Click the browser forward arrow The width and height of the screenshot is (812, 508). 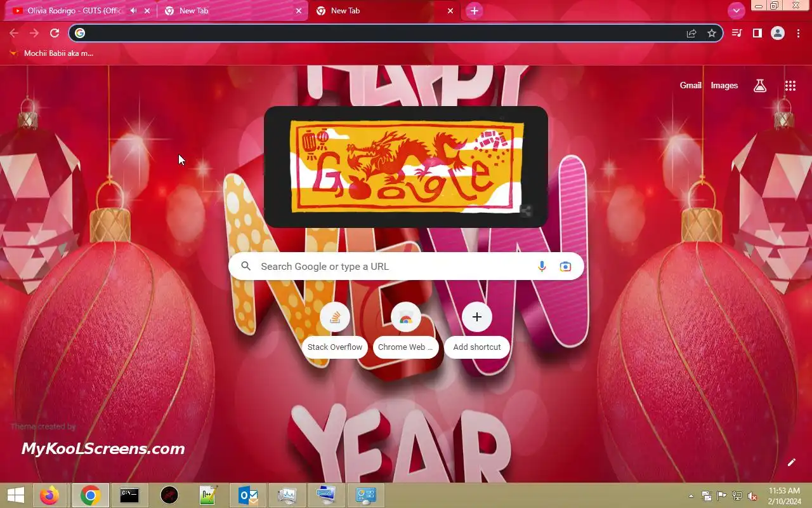pyautogui.click(x=34, y=33)
